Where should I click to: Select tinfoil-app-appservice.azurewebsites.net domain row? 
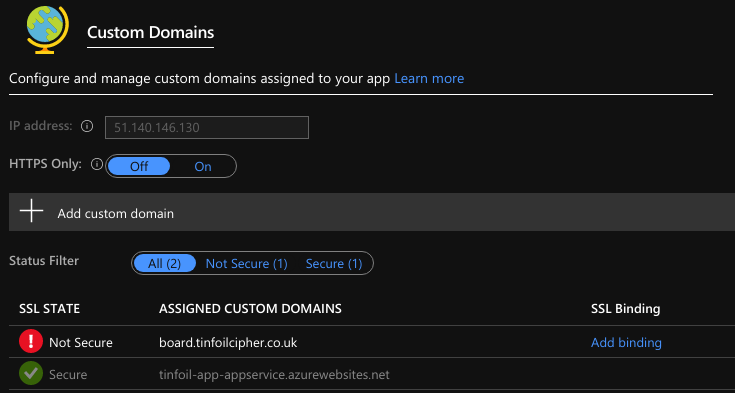coord(372,374)
